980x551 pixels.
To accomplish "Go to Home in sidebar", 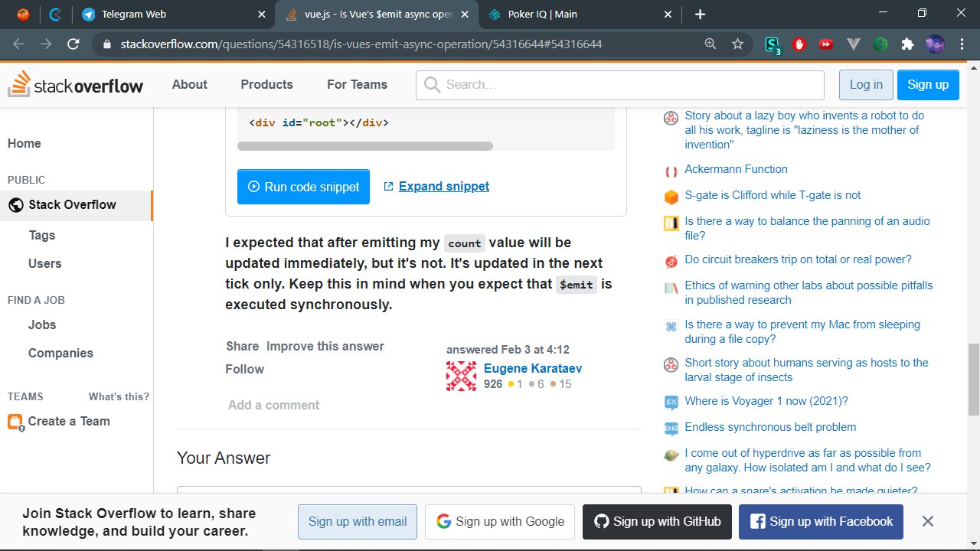I will 24,143.
